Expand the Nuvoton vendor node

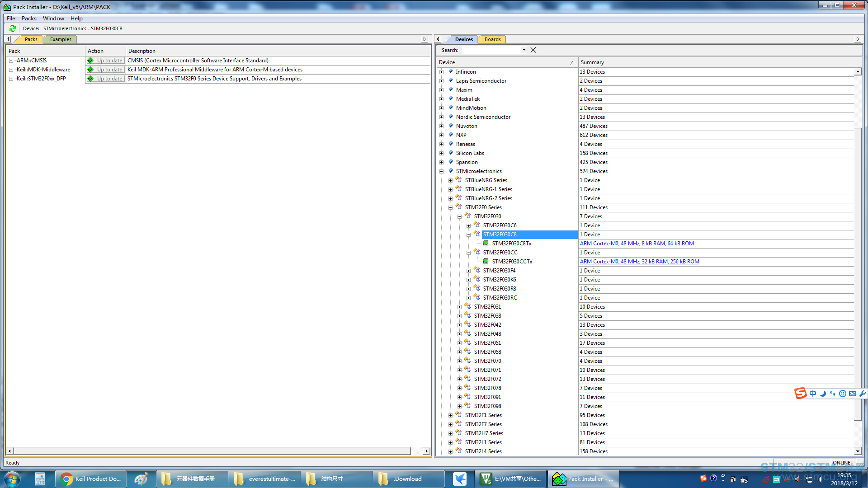[442, 126]
